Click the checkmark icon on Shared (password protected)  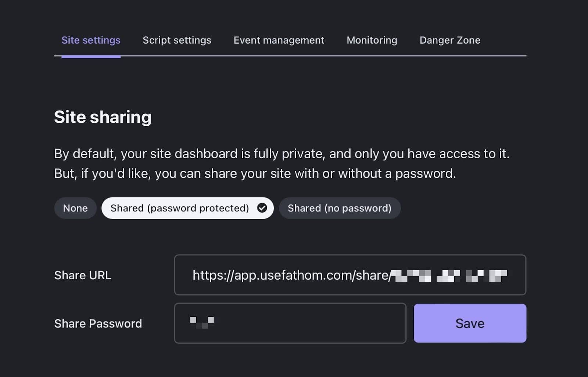coord(262,208)
